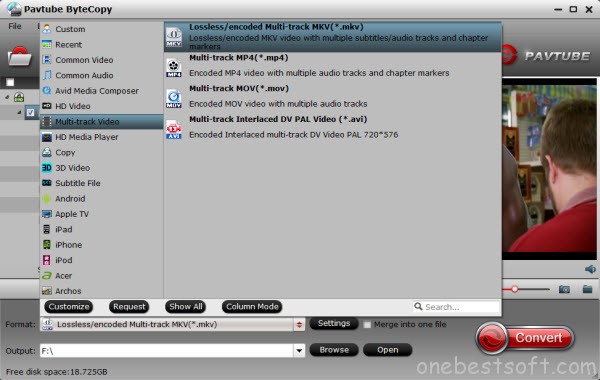Select Lossless/encoded Multi-track MKV text
This screenshot has width=600, height=380.
point(276,27)
